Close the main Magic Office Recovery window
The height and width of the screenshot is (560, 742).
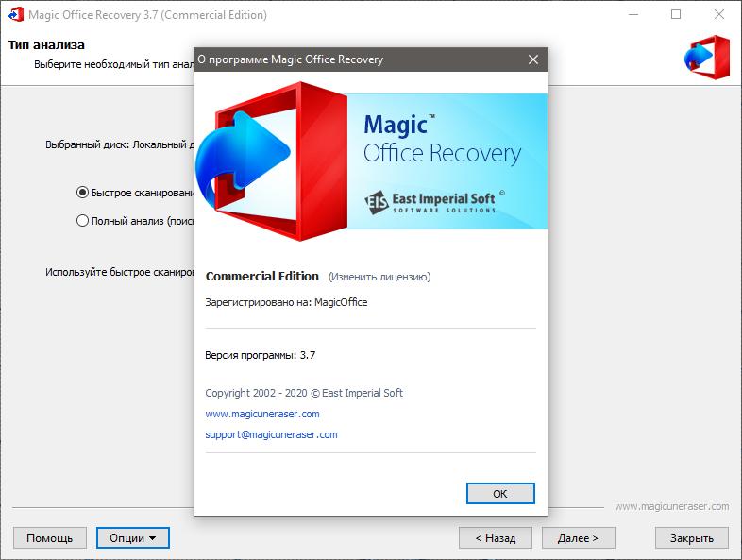718,15
